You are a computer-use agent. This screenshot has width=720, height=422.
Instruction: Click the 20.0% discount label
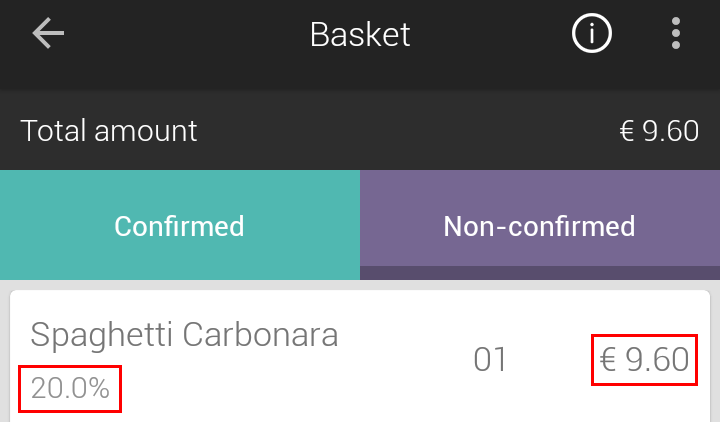pyautogui.click(x=70, y=388)
